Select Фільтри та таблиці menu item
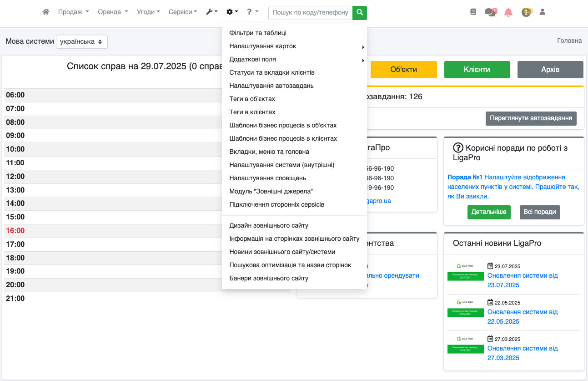 [258, 33]
